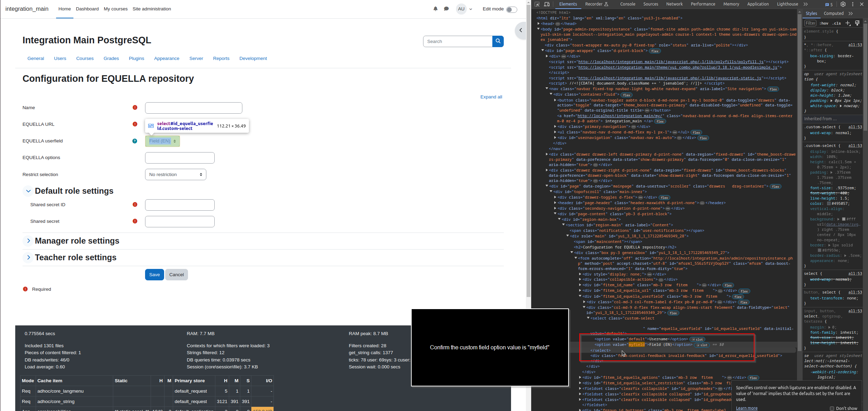Viewport: 868px width, 411px height.
Task: Click the required icon beside EQUELLA URL
Action: pos(135,124)
